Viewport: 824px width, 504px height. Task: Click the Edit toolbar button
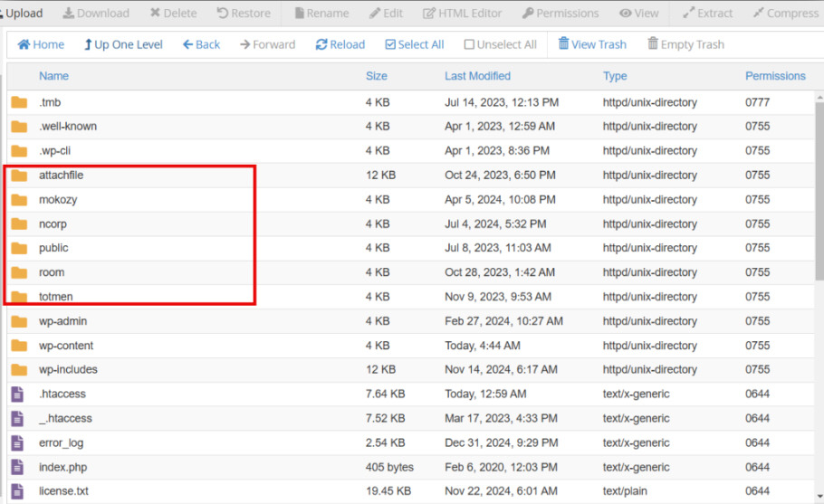[x=386, y=14]
